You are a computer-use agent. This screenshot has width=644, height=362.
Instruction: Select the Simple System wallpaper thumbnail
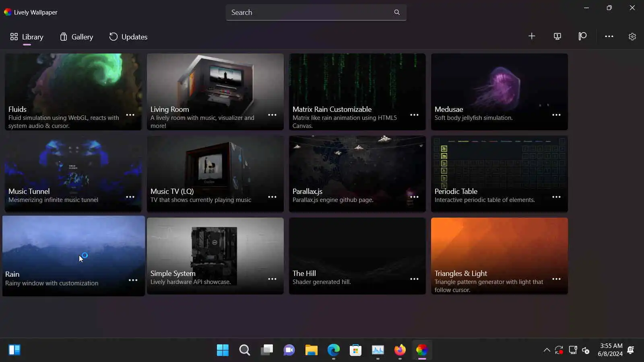pos(215,256)
